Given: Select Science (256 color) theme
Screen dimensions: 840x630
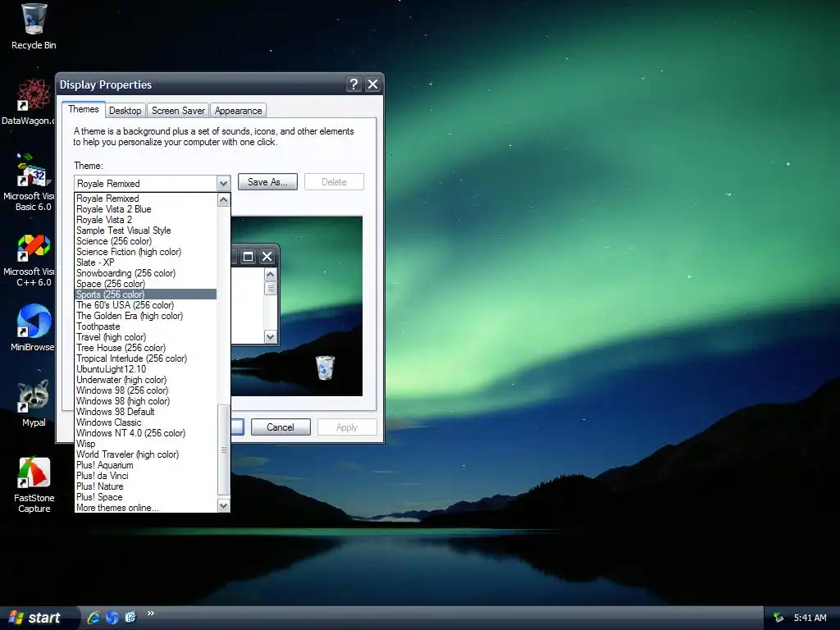Looking at the screenshot, I should tap(146, 241).
